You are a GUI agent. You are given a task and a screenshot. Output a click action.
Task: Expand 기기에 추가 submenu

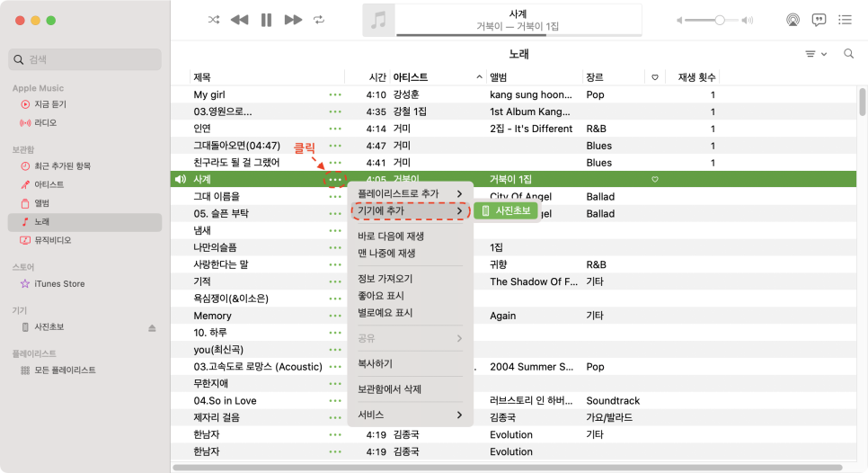(411, 211)
